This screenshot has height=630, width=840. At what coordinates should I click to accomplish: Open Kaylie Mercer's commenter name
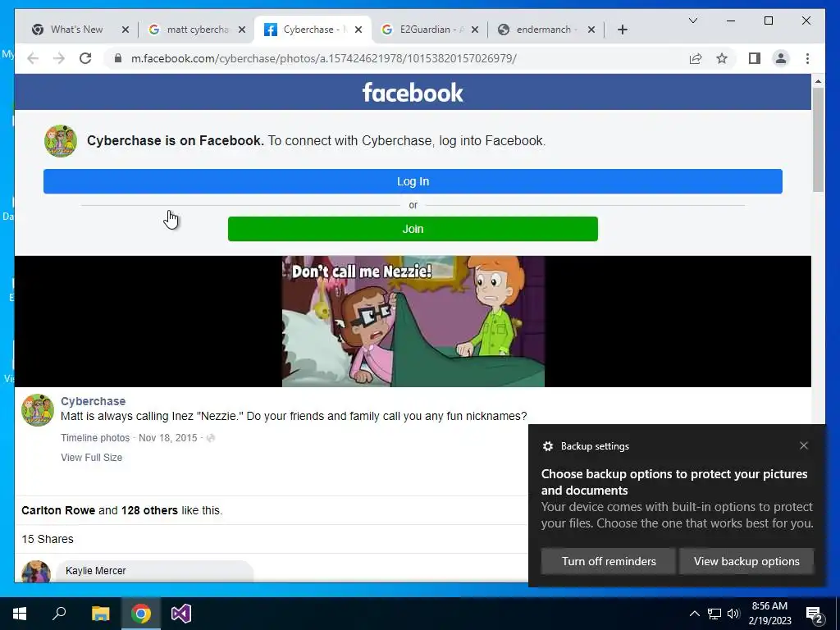(96, 571)
